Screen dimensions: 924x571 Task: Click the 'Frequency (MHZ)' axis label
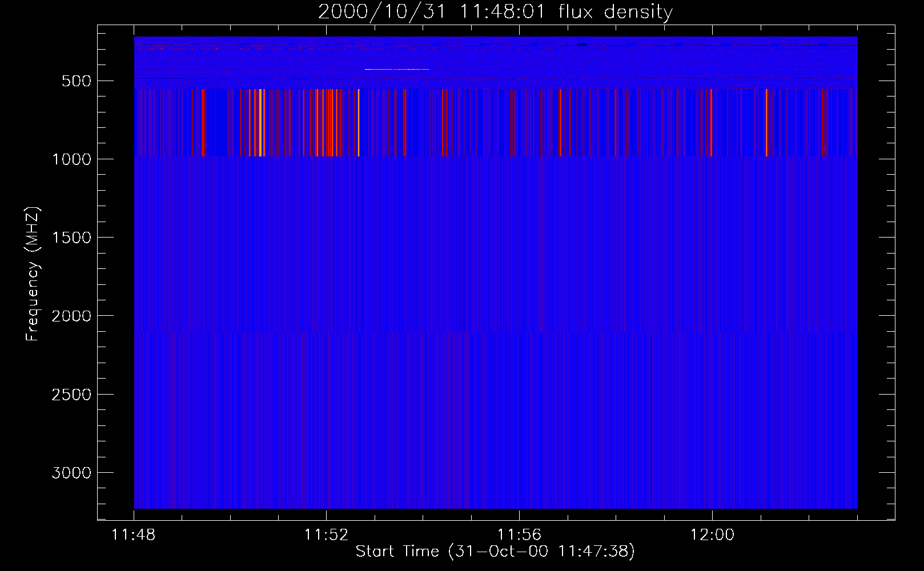tap(33, 275)
